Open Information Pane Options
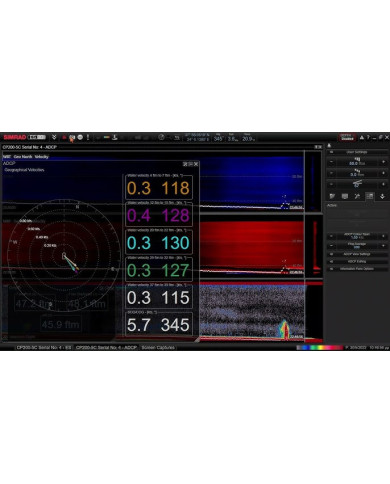390x484 pixels. (x=357, y=269)
